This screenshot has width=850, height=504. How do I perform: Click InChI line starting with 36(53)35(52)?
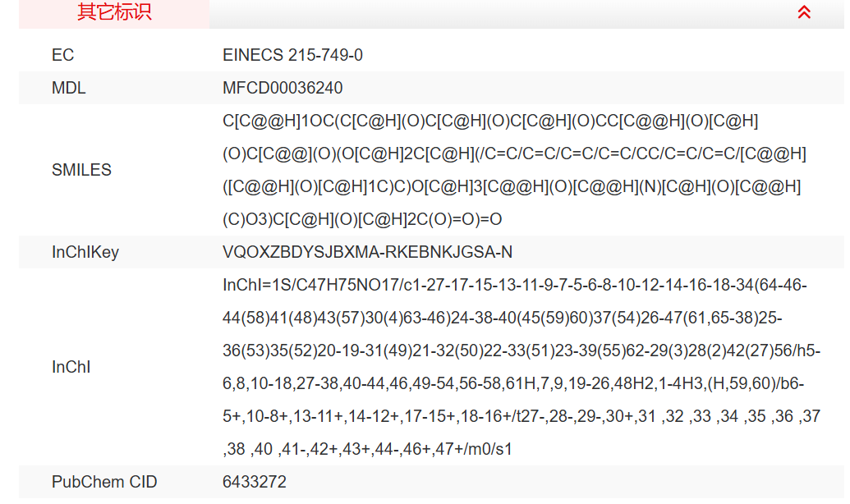(x=521, y=351)
